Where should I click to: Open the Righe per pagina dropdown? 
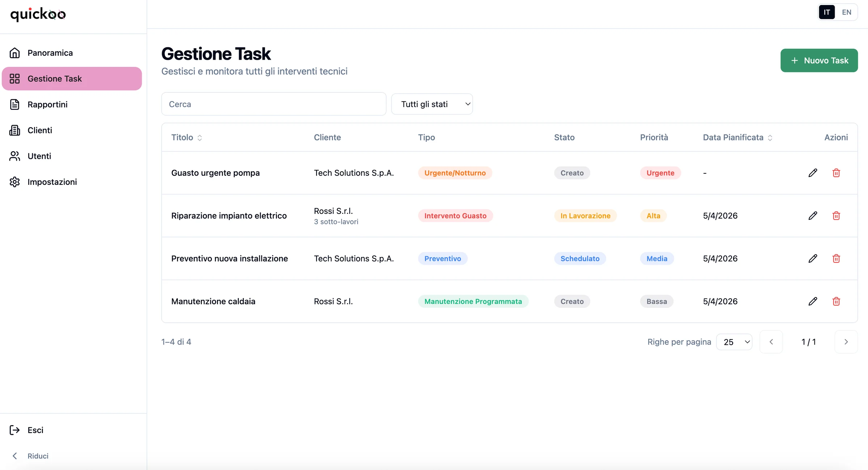pos(734,342)
